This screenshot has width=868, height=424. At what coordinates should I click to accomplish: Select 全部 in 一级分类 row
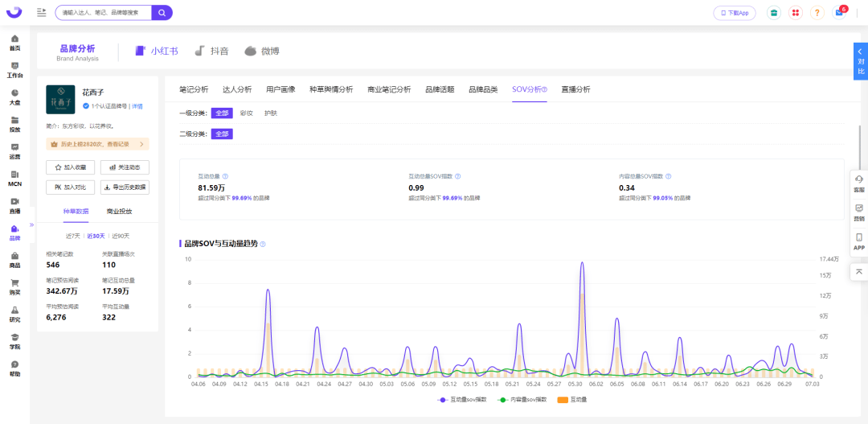pos(222,113)
